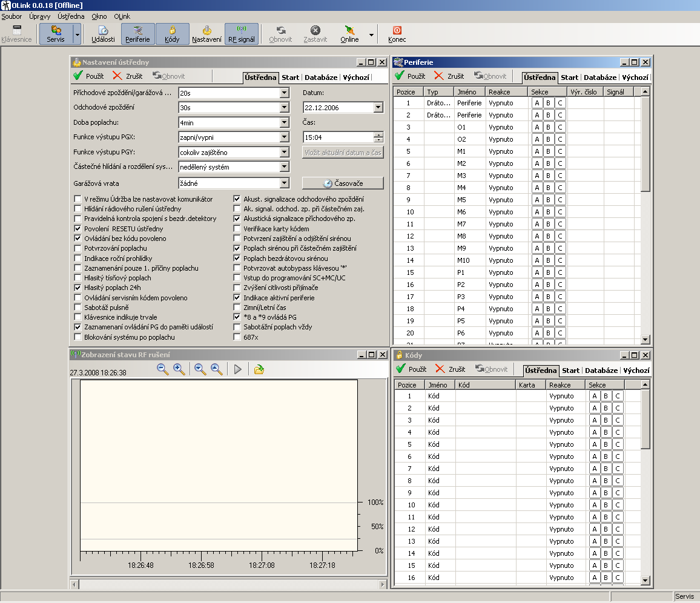Switch to Databáze tab in Nastavení ústředny
700x603 pixels.
(321, 77)
